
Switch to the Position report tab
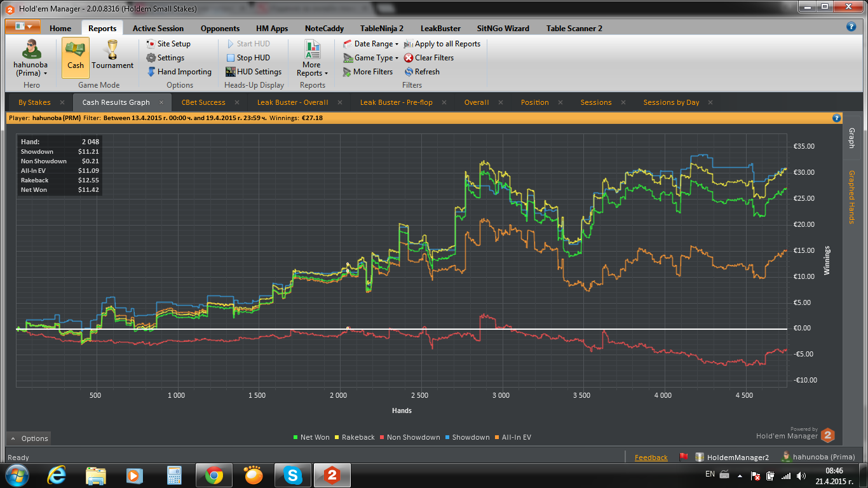click(x=535, y=102)
